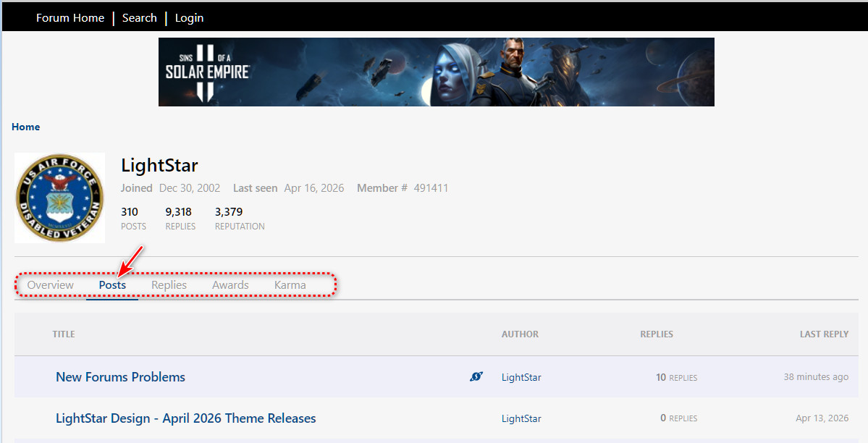This screenshot has width=868, height=443.
Task: Go to Forum Home
Action: pyautogui.click(x=70, y=18)
